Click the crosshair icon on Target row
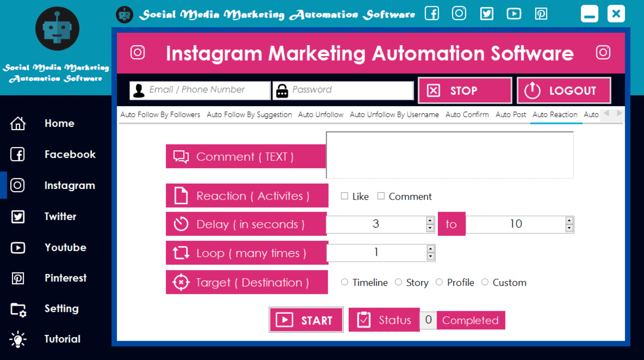 coord(181,282)
